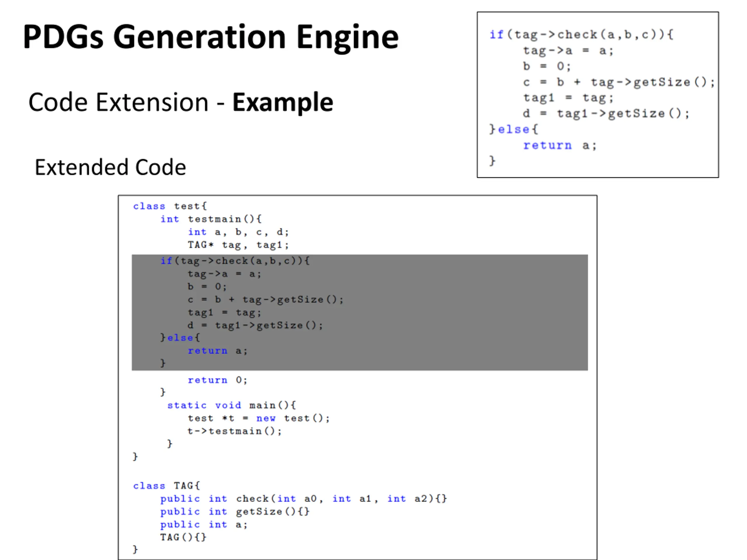Click 'class TAG{' declaration line
The height and width of the screenshot is (560, 747).
(166, 486)
